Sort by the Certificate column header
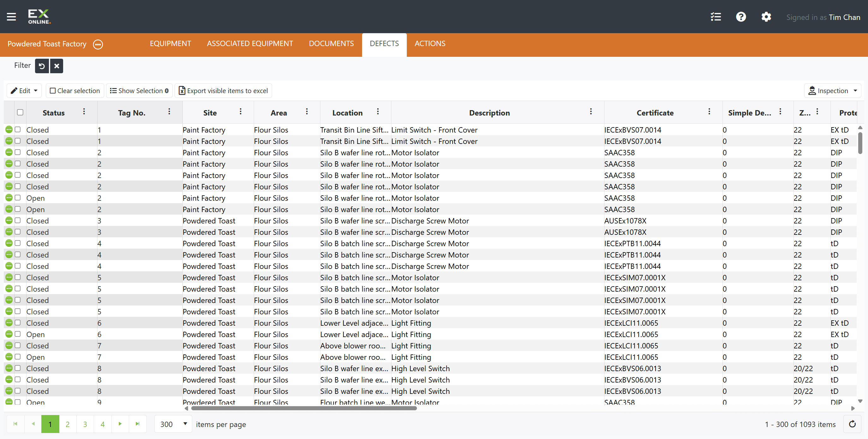Image resolution: width=868 pixels, height=439 pixels. [x=655, y=113]
